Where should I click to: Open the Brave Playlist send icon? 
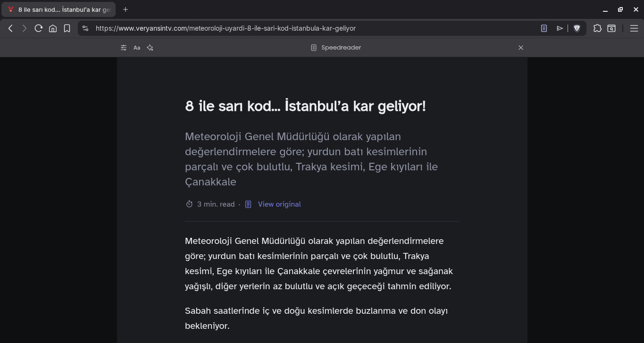click(560, 28)
